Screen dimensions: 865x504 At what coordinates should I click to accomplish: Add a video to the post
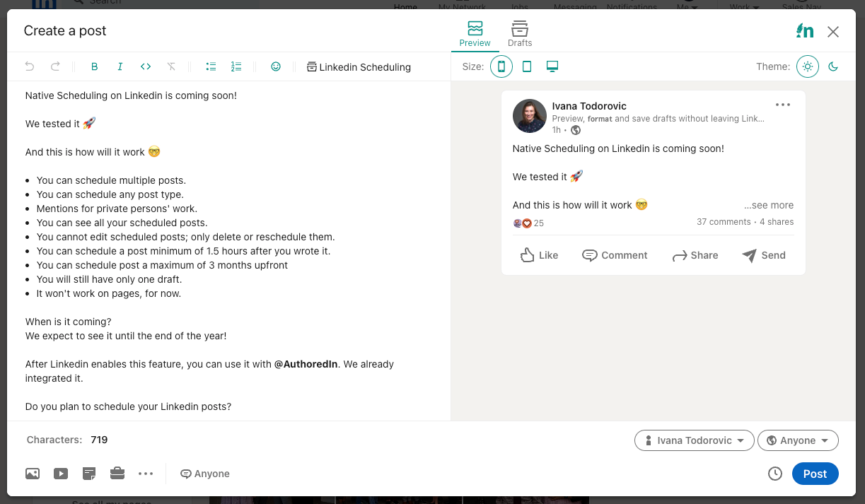point(61,474)
